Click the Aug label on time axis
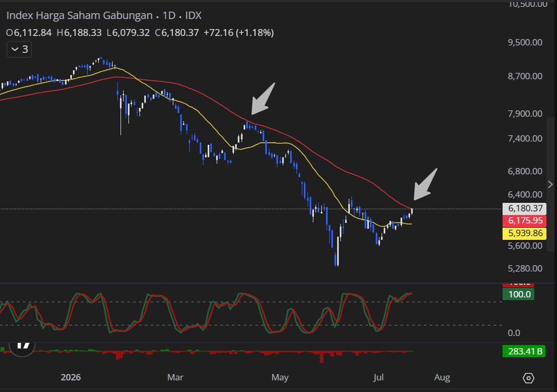The height and width of the screenshot is (392, 557). pyautogui.click(x=442, y=377)
